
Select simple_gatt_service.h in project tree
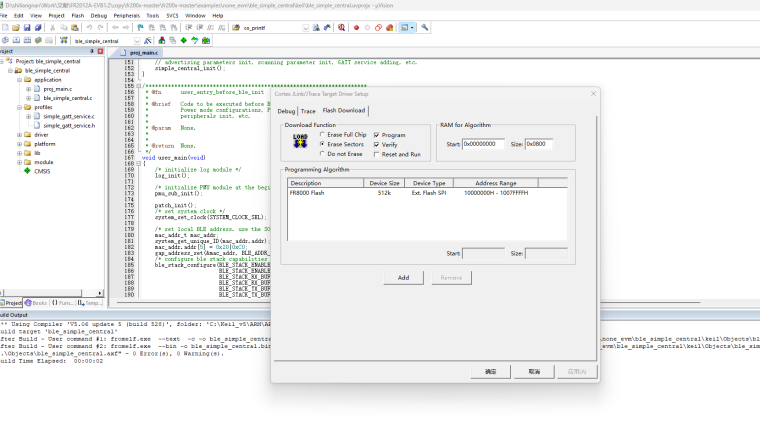[x=64, y=126]
